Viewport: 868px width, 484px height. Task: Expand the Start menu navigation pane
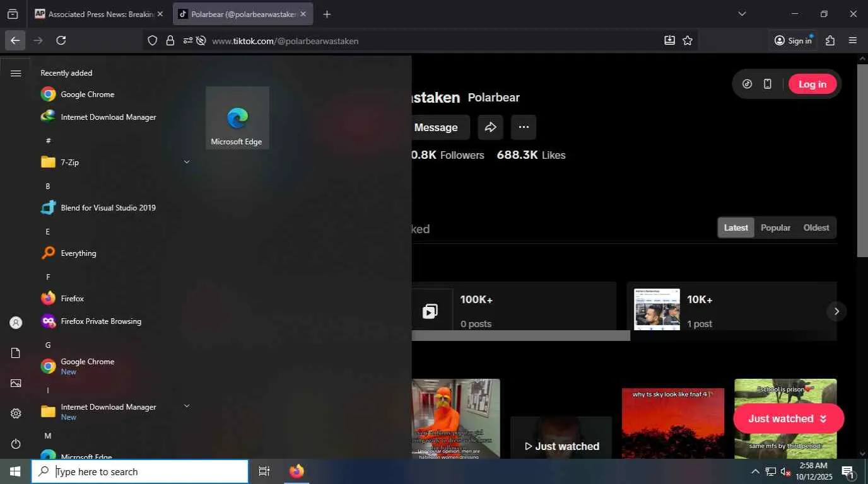point(16,73)
